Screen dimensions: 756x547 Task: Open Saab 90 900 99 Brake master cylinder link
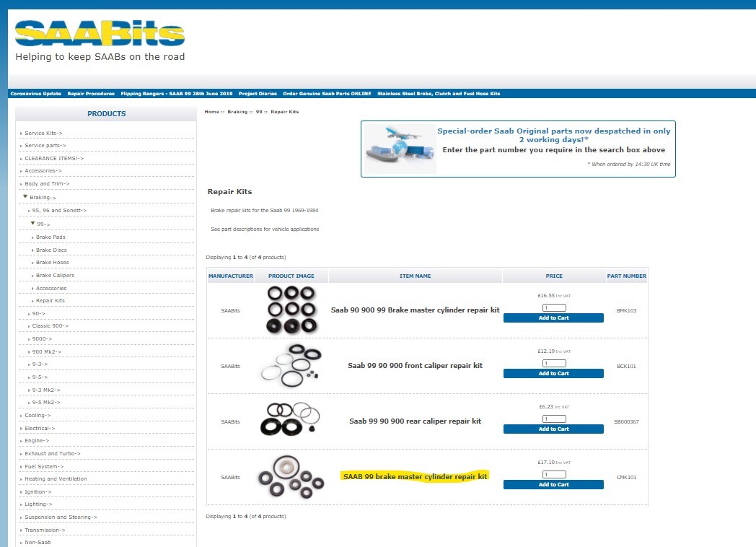415,310
